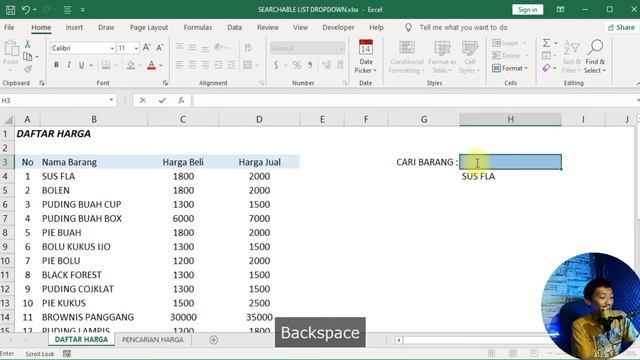Toggle bold formatting

click(x=56, y=65)
